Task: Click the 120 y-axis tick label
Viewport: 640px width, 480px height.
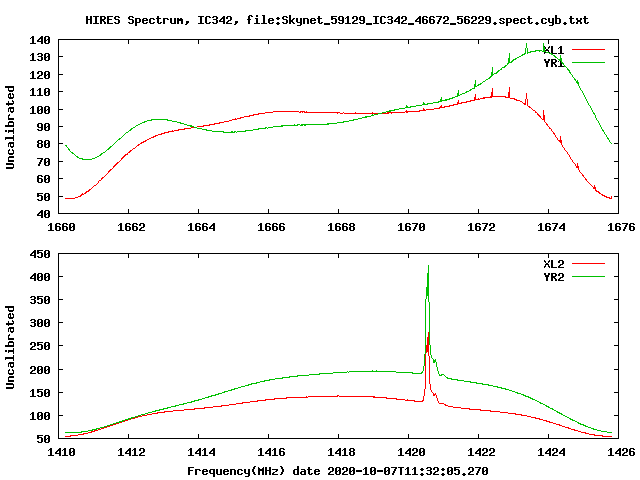Action: (40, 75)
